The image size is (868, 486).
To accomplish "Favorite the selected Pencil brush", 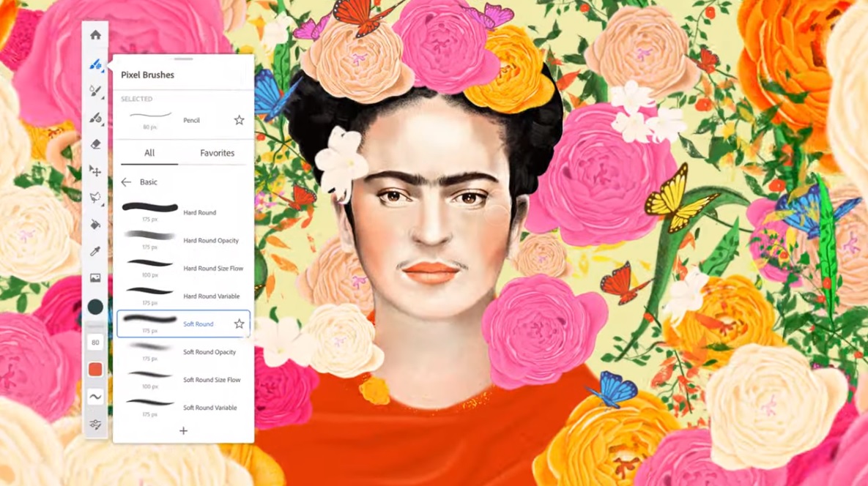I will pyautogui.click(x=239, y=120).
